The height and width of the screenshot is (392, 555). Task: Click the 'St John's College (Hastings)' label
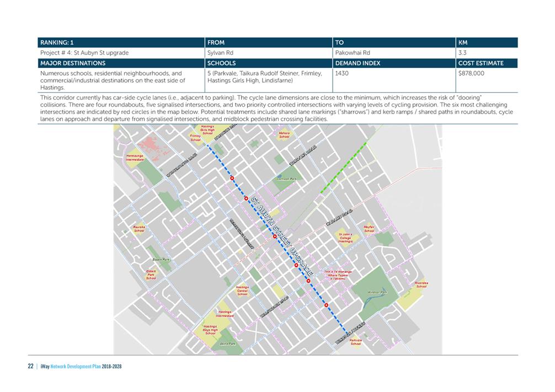[345, 238]
